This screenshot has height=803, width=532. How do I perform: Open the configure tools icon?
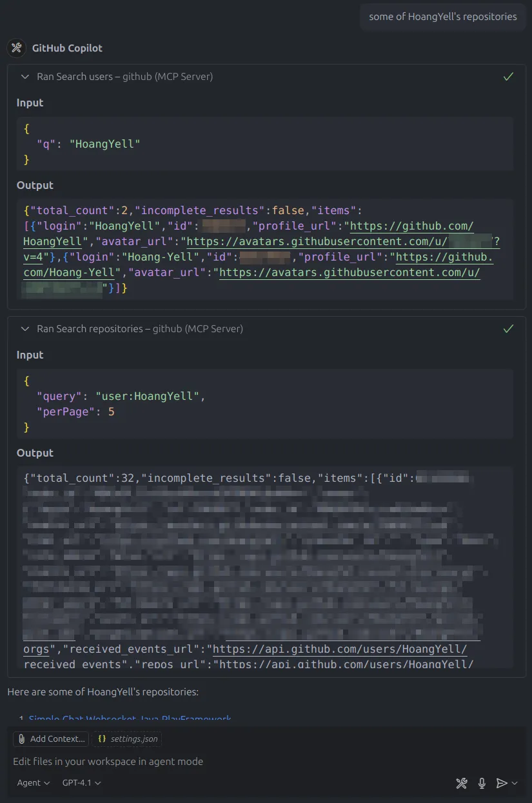[462, 783]
